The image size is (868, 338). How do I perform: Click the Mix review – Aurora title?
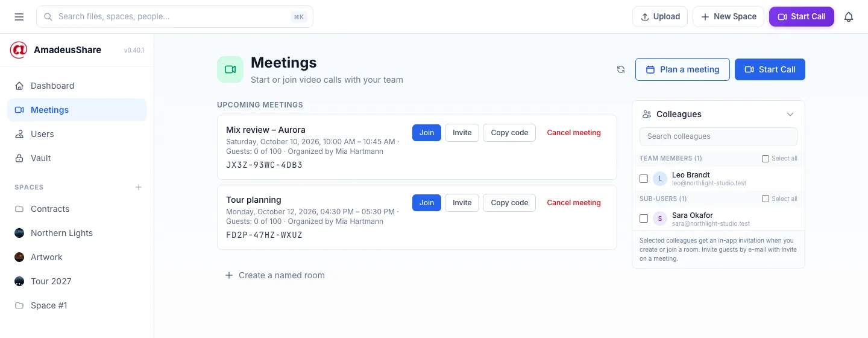(x=266, y=130)
